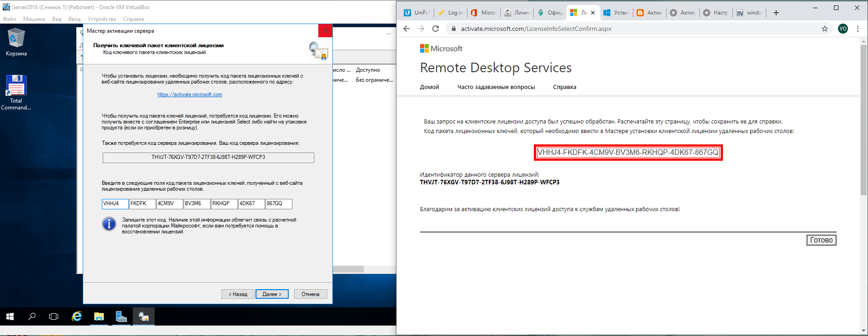Click the YO profile avatar in Chrome
868x336 pixels.
843,29
